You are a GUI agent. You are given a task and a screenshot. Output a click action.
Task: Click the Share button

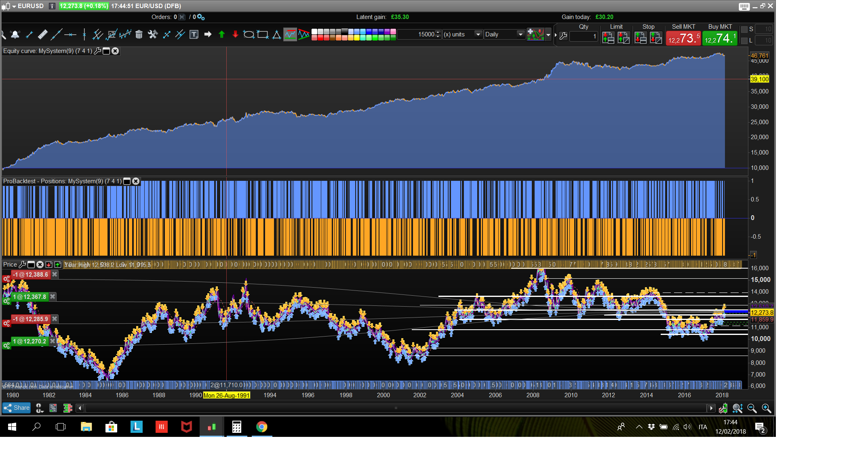[17, 408]
